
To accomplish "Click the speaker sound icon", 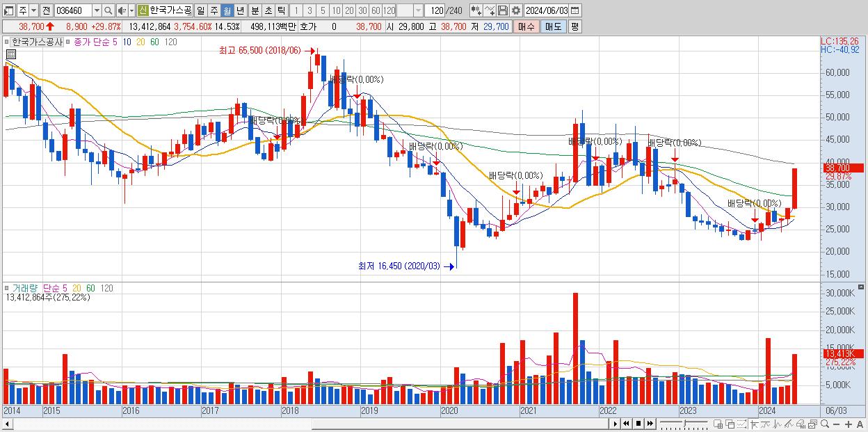I will [122, 10].
